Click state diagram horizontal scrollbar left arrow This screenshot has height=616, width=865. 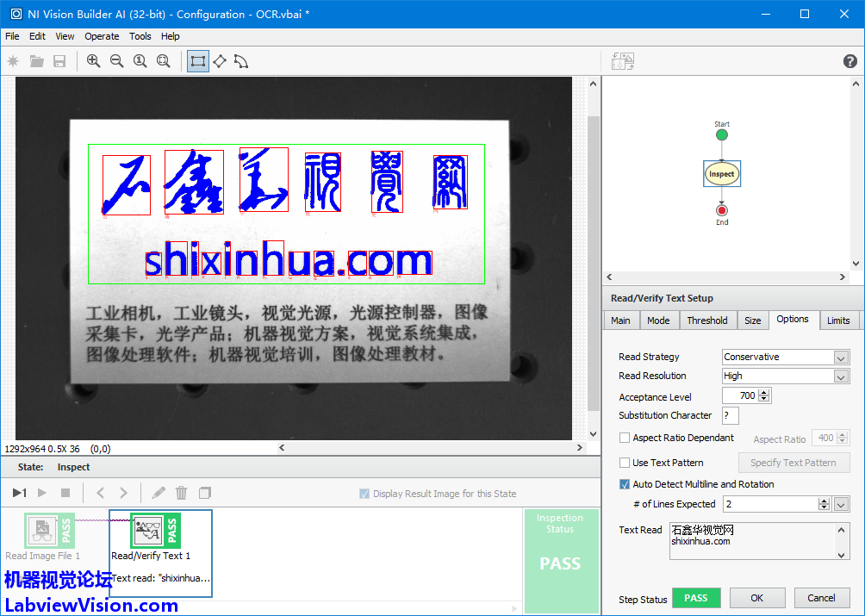609,277
